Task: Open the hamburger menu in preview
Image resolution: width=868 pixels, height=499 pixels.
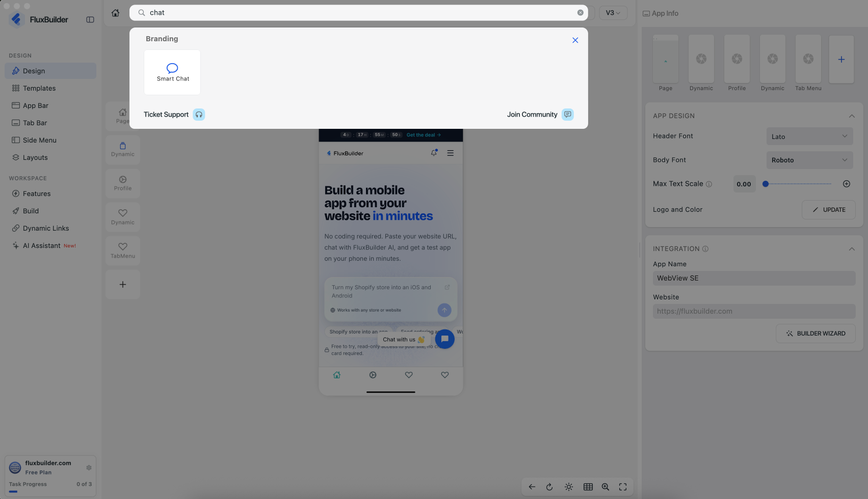Action: (x=451, y=153)
